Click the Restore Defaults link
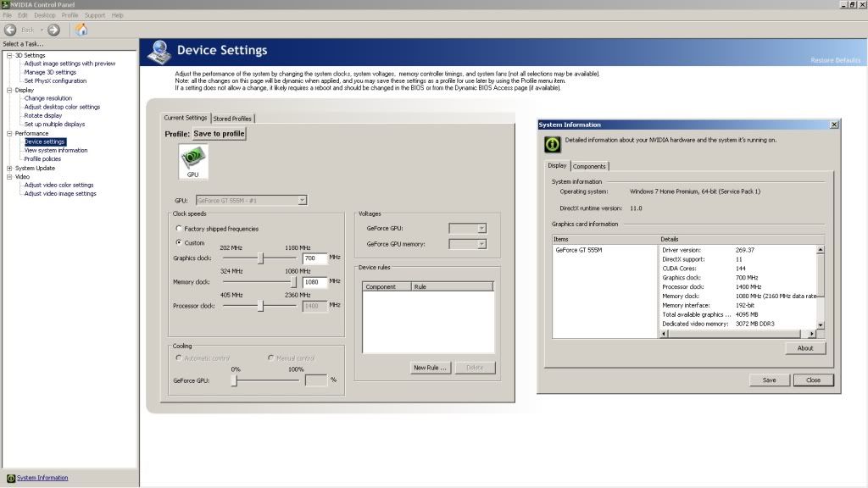This screenshot has width=868, height=488. pyautogui.click(x=835, y=60)
